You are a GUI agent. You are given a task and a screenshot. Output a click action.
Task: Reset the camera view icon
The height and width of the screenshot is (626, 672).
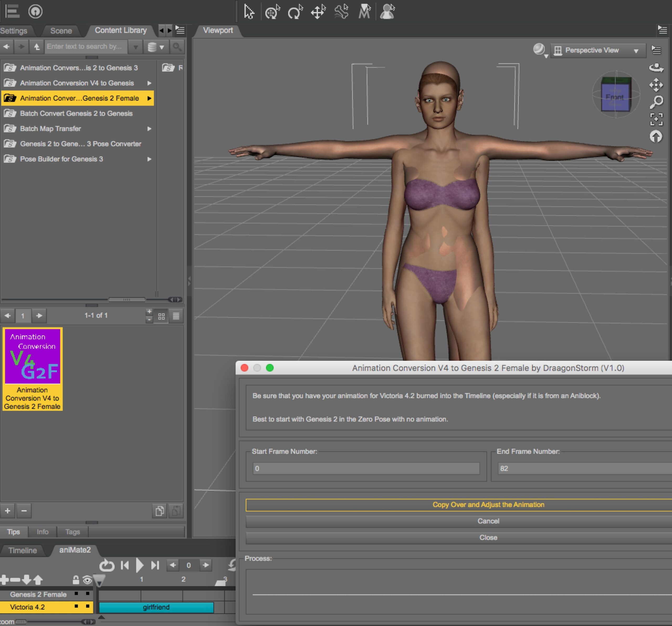point(656,137)
